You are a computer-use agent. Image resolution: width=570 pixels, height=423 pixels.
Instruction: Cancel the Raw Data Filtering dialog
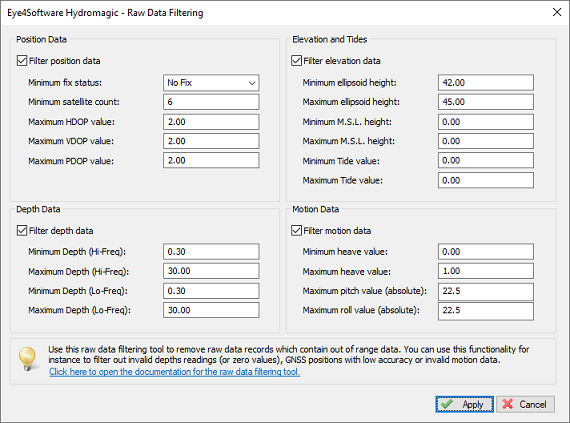coord(525,404)
